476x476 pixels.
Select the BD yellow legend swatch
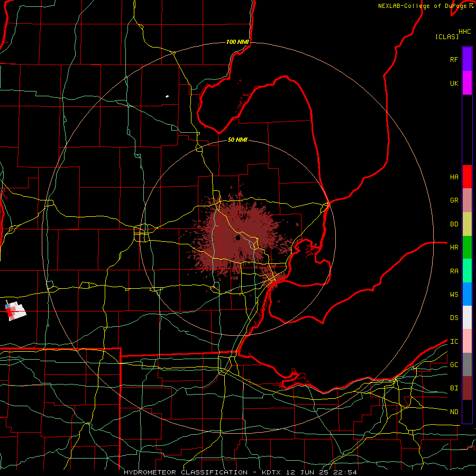coord(467,224)
